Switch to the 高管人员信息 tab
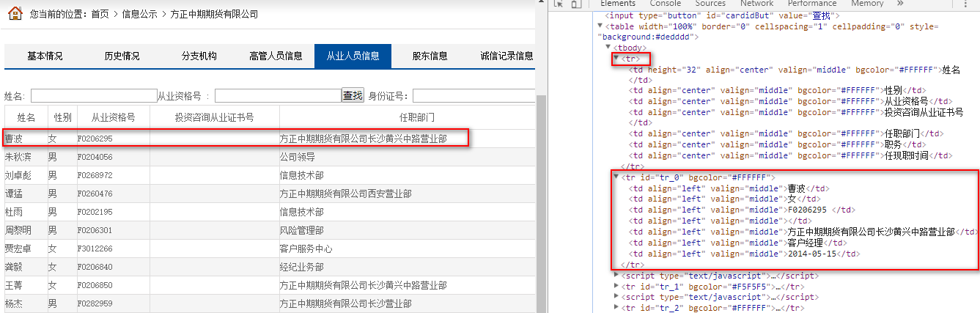 [x=276, y=56]
